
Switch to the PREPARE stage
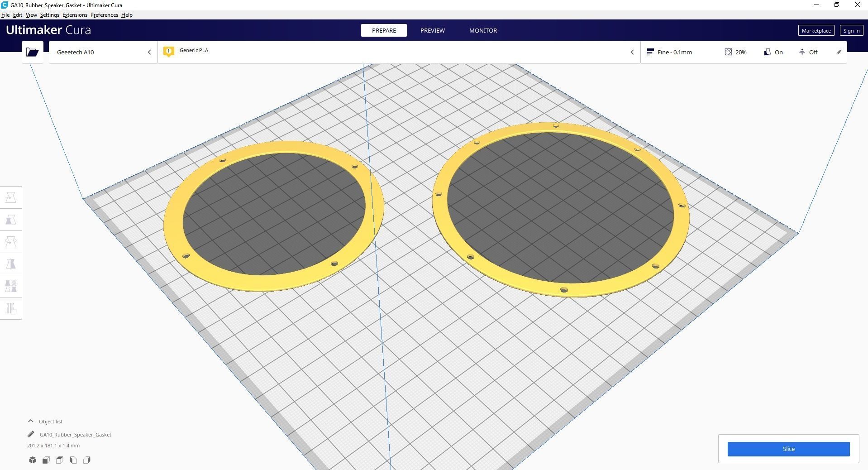(384, 30)
